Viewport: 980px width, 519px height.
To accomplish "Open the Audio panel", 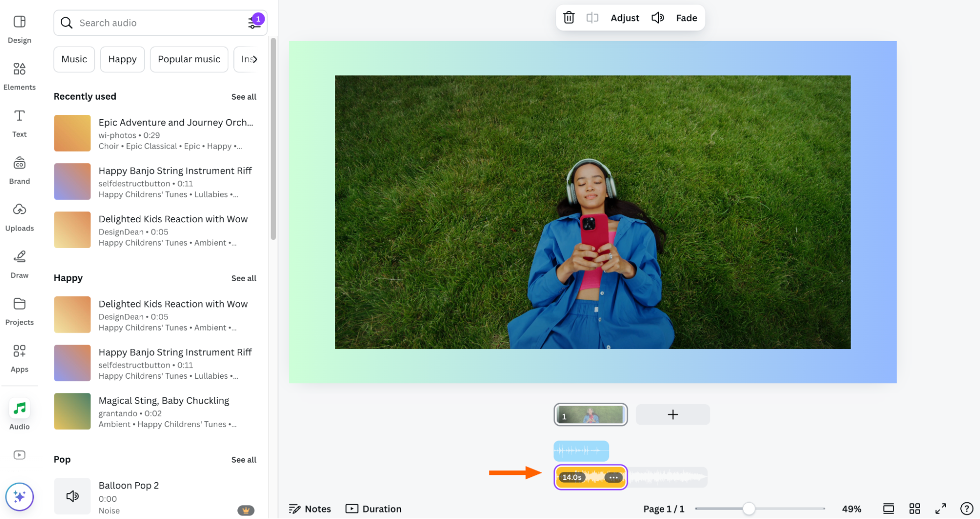I will coord(19,415).
